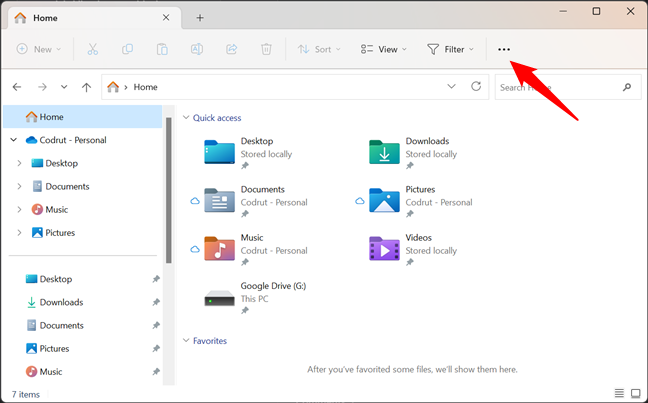This screenshot has width=648, height=403.
Task: Expand the Documents tree node under Codrut
Action: (x=19, y=186)
